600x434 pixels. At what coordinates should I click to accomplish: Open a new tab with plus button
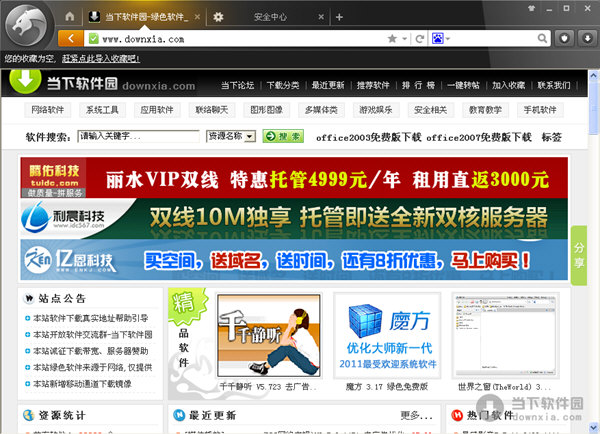[x=339, y=17]
